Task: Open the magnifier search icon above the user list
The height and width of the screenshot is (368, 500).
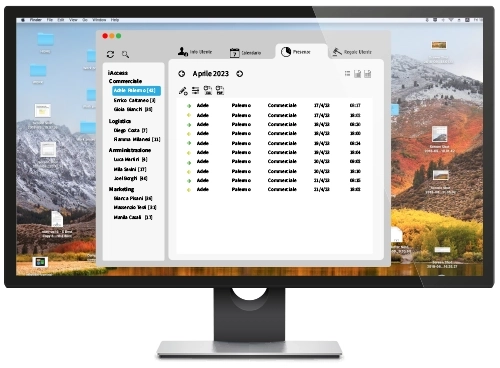Action: coord(125,54)
